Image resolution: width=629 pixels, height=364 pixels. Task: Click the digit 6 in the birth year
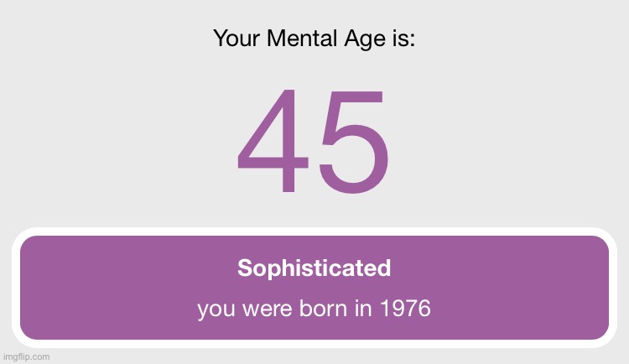click(x=424, y=309)
